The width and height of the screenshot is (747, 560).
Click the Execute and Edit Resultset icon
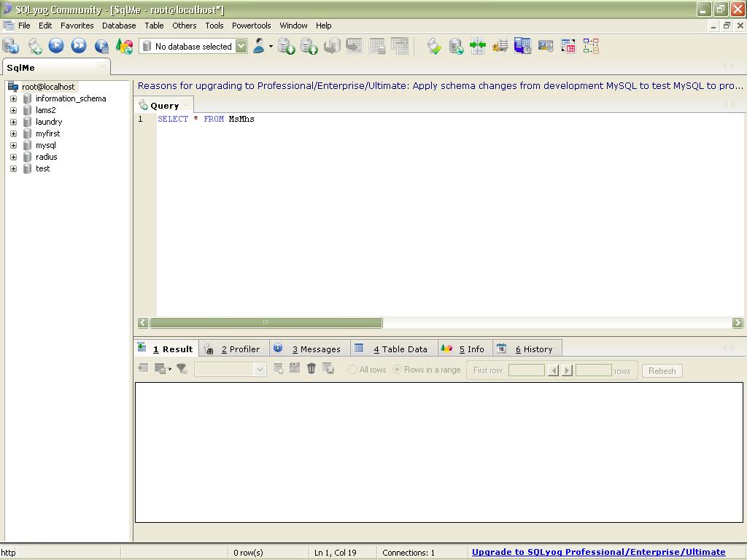coord(101,46)
